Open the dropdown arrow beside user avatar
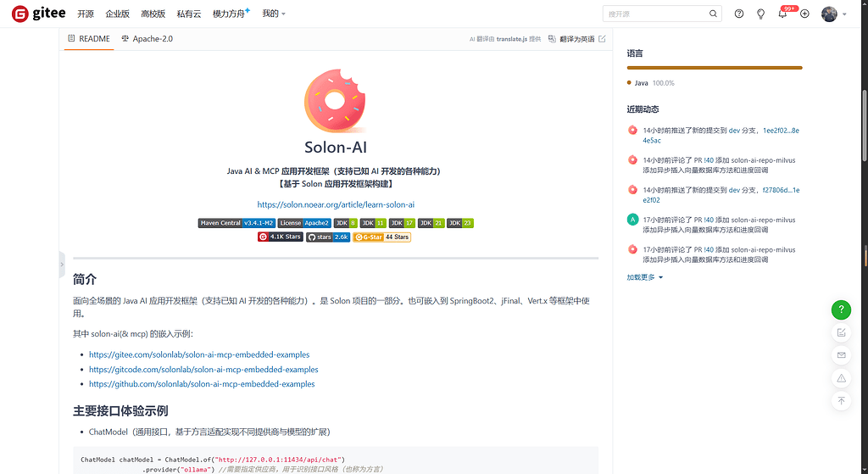This screenshot has height=474, width=868. 845,14
